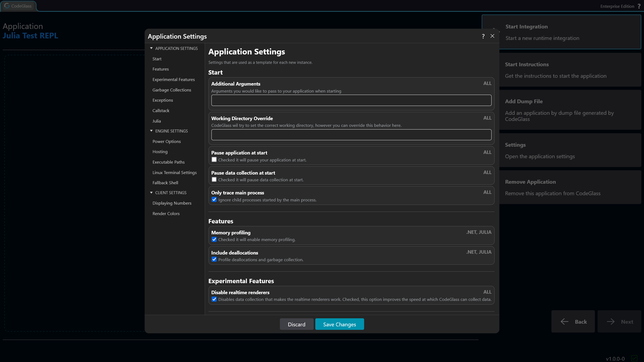Close the Application Settings dialog
Screen dimensions: 644x362
point(492,36)
